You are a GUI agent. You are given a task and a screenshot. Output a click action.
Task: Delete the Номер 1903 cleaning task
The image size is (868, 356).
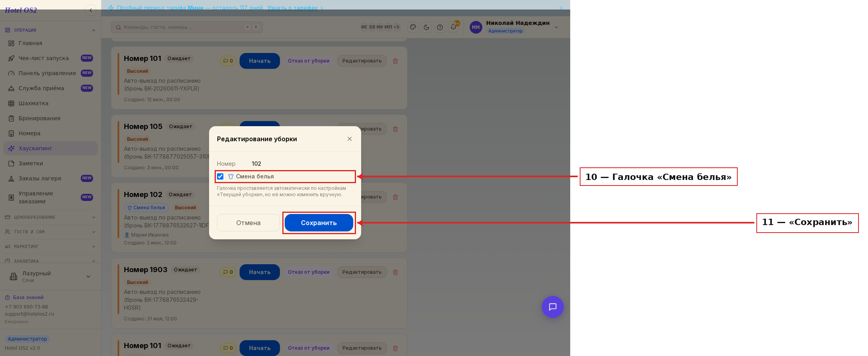395,273
